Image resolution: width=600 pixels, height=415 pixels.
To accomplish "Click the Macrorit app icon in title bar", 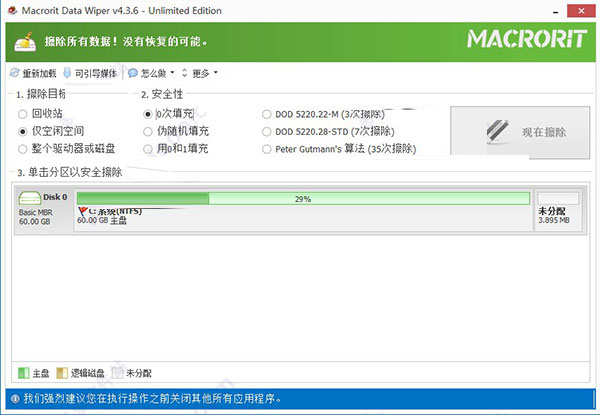I will 13,10.
